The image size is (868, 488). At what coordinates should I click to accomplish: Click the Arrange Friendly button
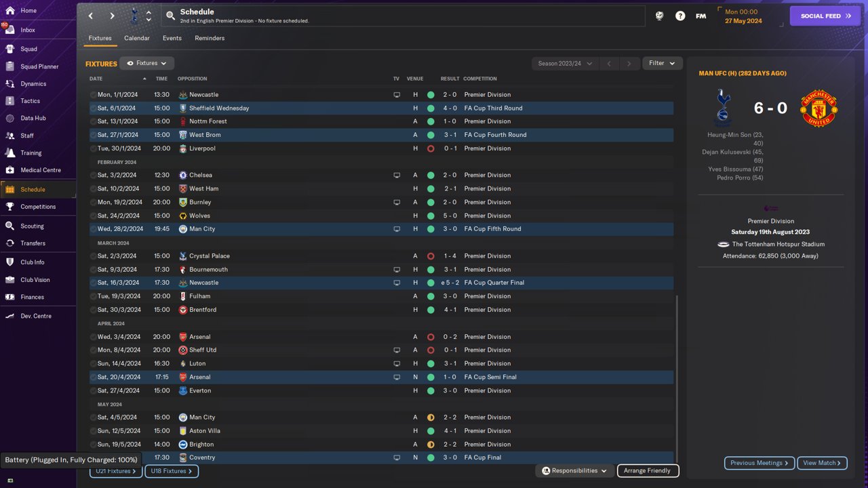[648, 470]
